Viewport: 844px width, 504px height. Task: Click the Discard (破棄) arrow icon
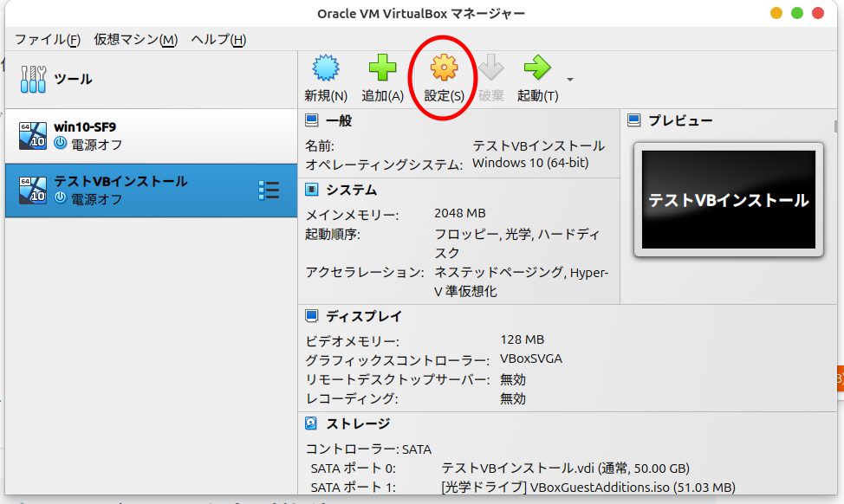[490, 69]
